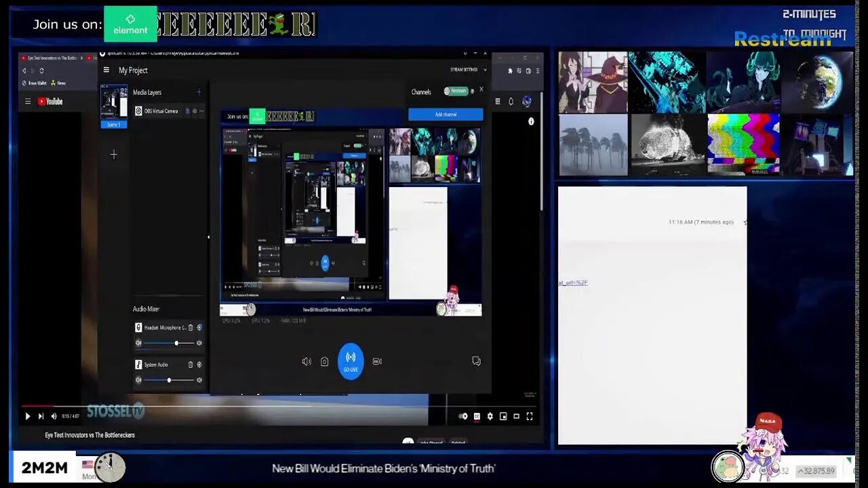The image size is (868, 488).
Task: Mute the YouTube player volume
Action: click(x=54, y=416)
